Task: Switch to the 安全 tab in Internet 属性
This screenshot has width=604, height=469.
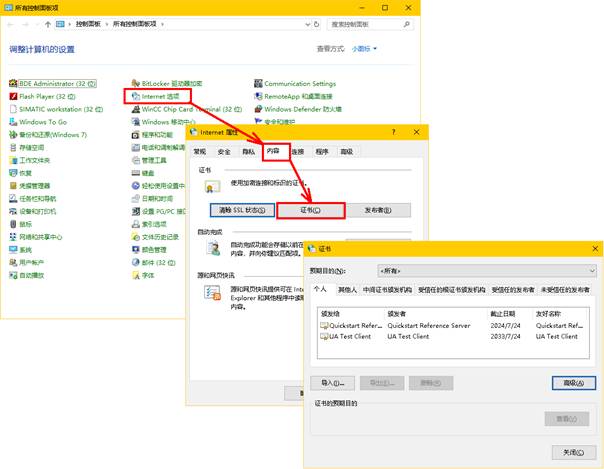Action: (224, 152)
